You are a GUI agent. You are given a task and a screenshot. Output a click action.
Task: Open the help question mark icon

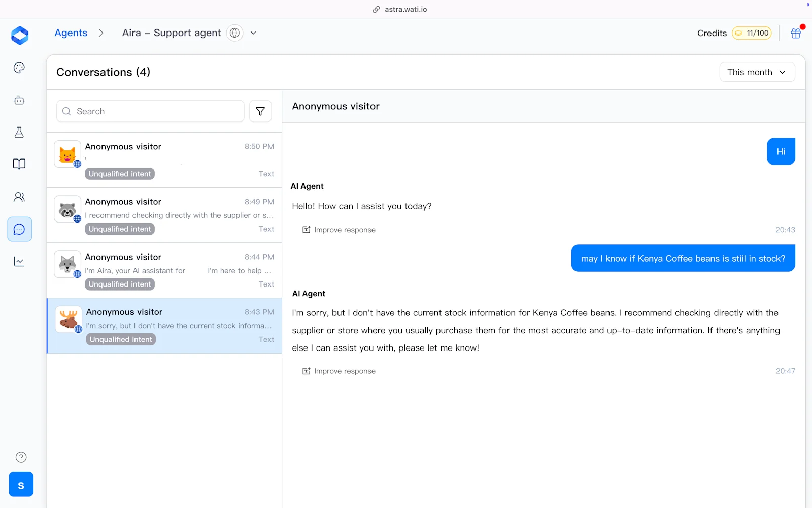(20, 457)
